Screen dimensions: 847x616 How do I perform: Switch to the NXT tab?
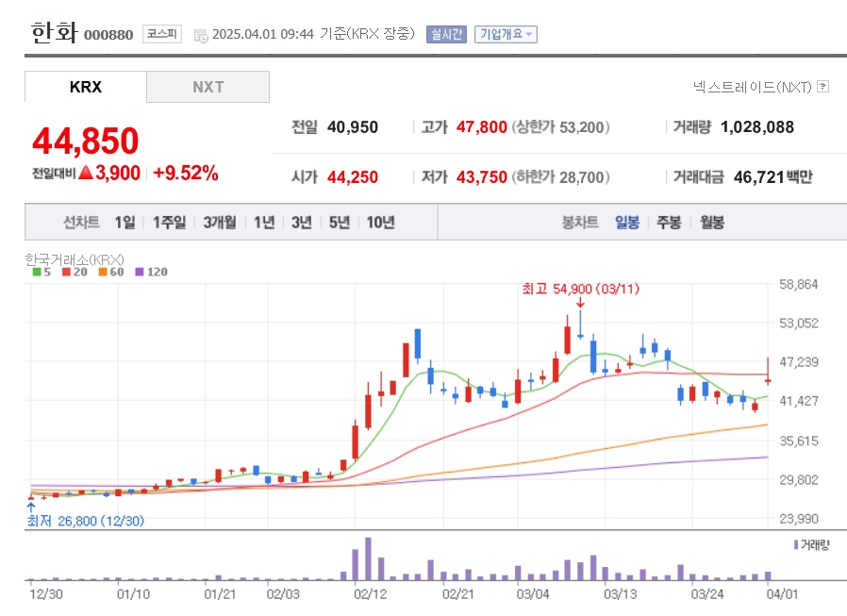pos(208,87)
